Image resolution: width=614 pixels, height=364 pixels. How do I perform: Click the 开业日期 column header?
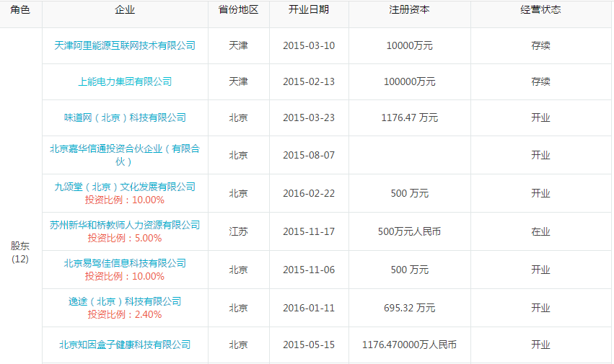(309, 10)
